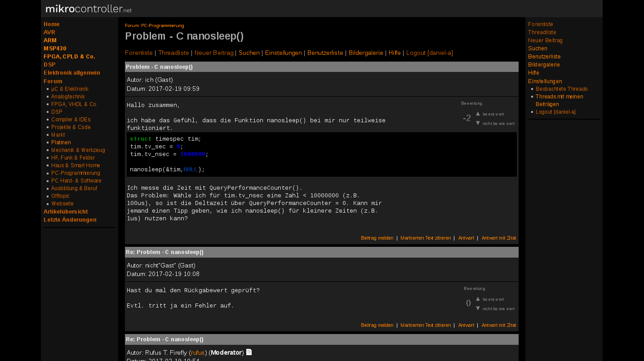The image size is (644, 361).
Task: Open MSP430 section
Action: pos(55,49)
